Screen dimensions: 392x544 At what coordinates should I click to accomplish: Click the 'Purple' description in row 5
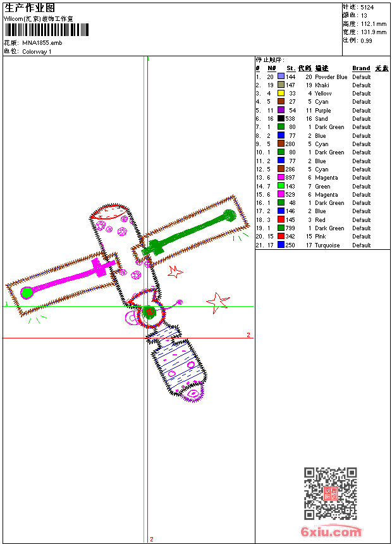pyautogui.click(x=323, y=110)
